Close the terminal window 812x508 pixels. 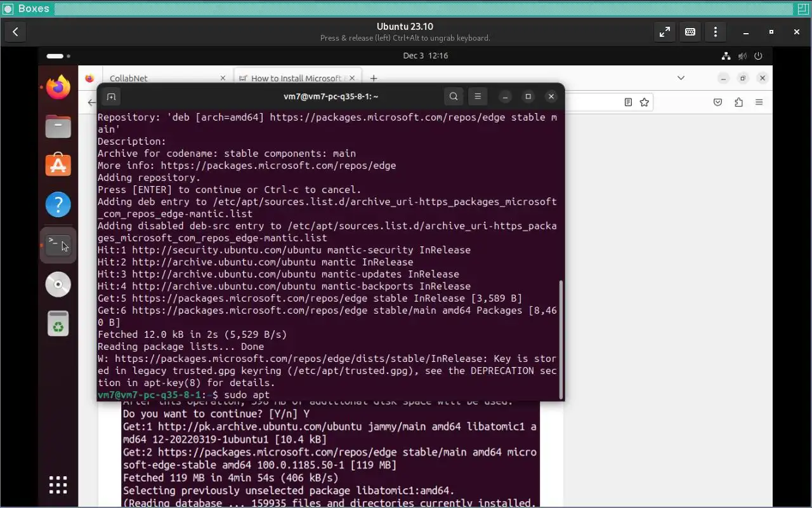[x=551, y=97]
